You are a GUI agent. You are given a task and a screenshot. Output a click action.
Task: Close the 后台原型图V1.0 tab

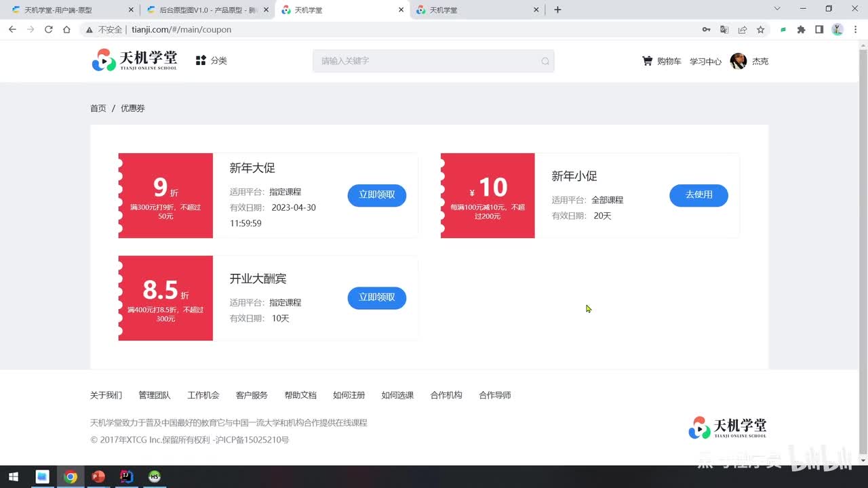pyautogui.click(x=266, y=10)
